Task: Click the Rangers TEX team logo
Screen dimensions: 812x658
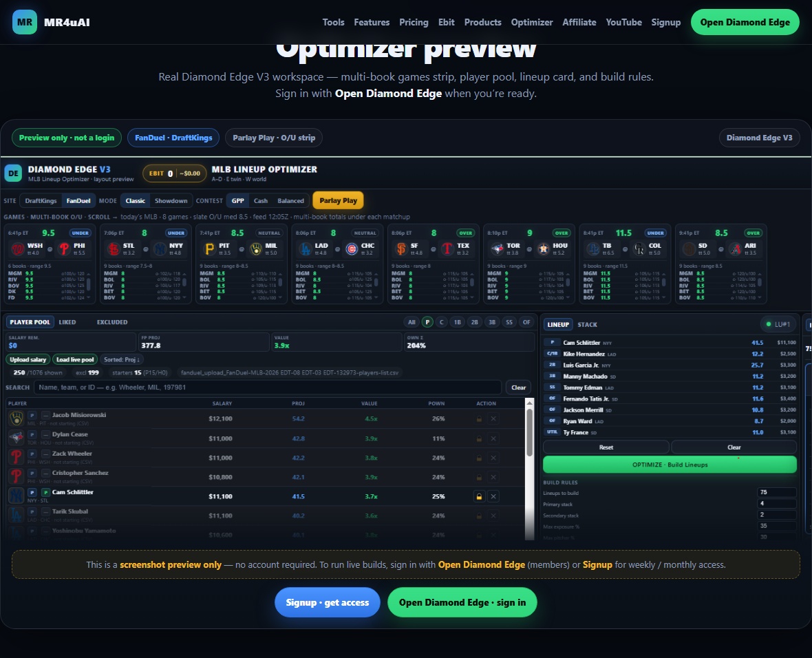Action: [447, 249]
